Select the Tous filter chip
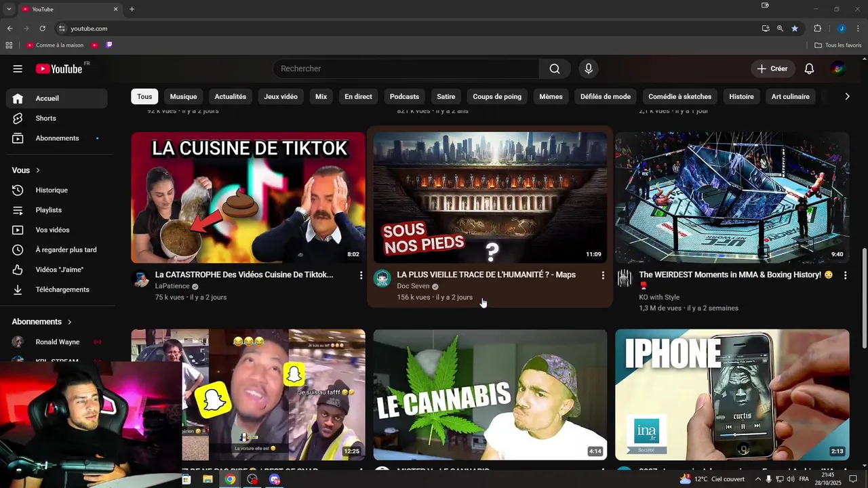This screenshot has height=488, width=868. [144, 96]
